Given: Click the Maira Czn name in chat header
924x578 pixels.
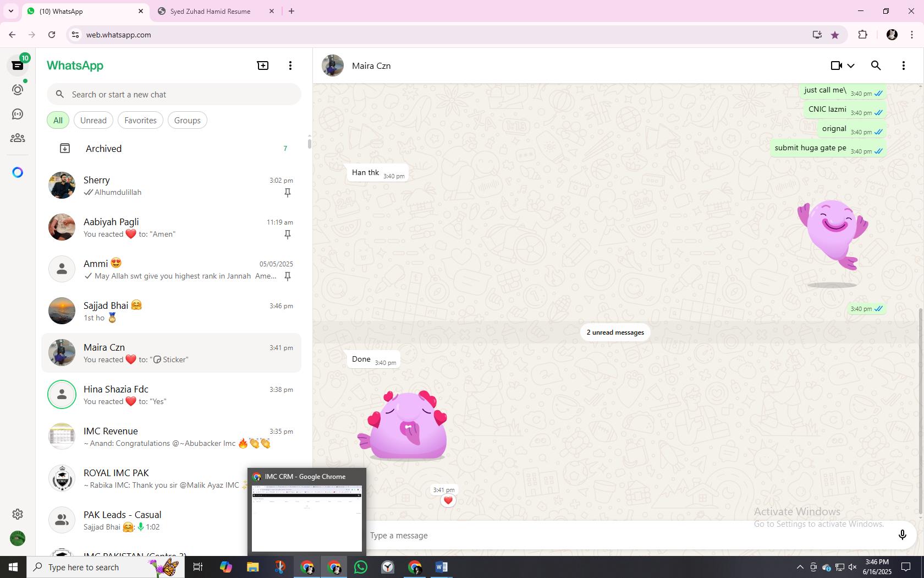Looking at the screenshot, I should [x=371, y=66].
